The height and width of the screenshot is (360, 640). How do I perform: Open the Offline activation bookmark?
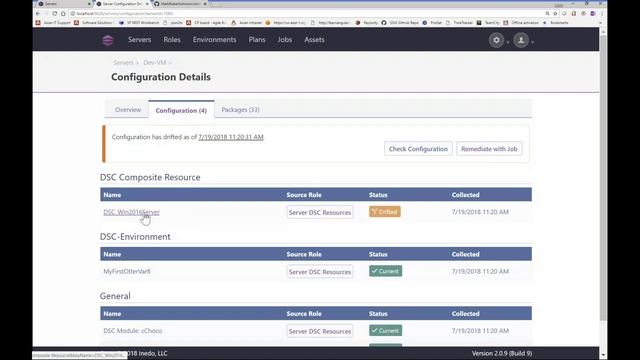[x=521, y=23]
